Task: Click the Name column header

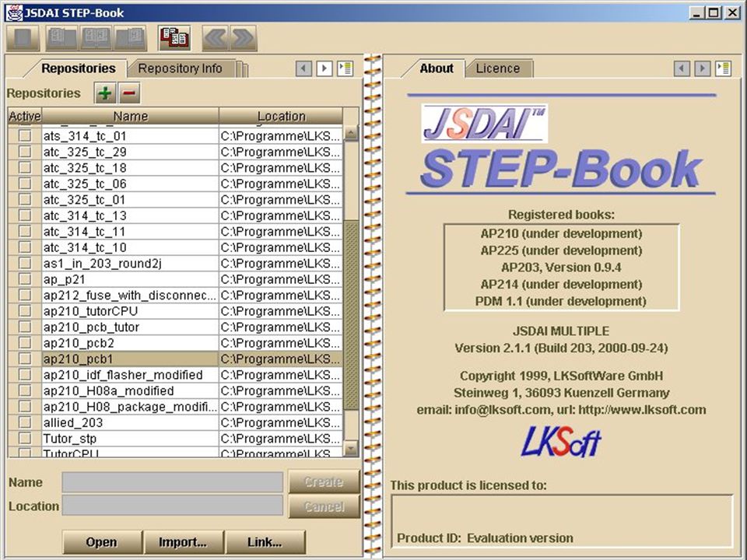Action: coord(131,116)
